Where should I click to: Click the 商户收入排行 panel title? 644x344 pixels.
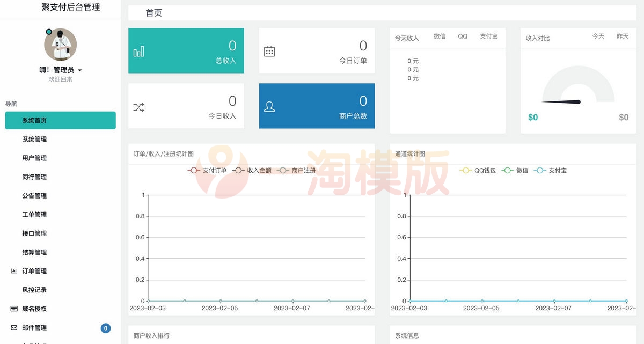(151, 335)
